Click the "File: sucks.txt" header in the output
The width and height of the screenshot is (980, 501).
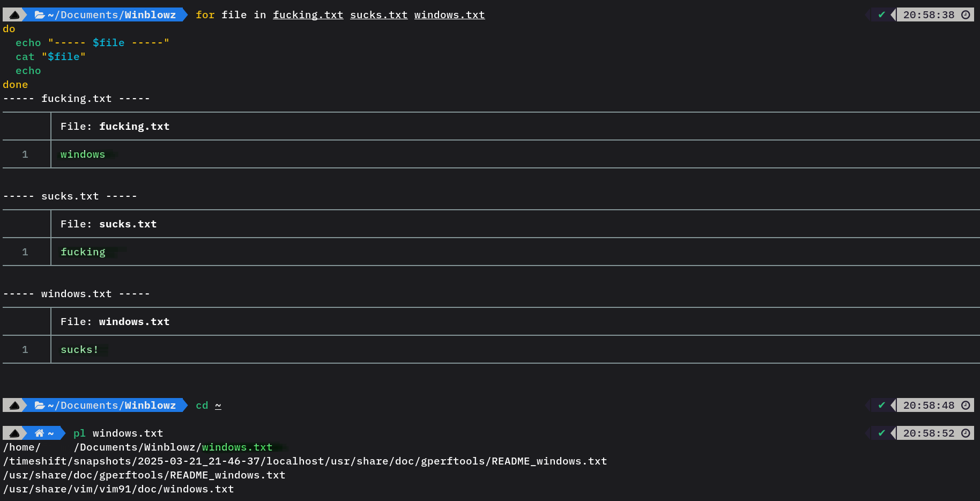click(x=108, y=224)
